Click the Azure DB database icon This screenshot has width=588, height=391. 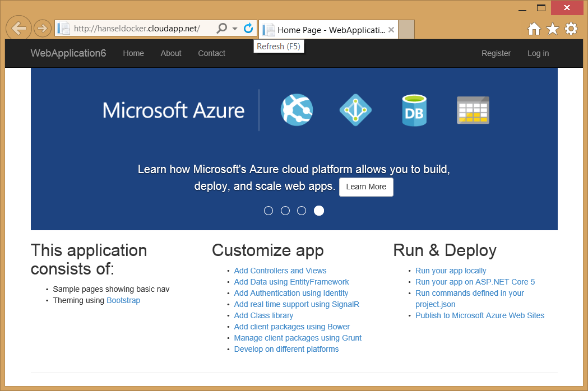414,110
